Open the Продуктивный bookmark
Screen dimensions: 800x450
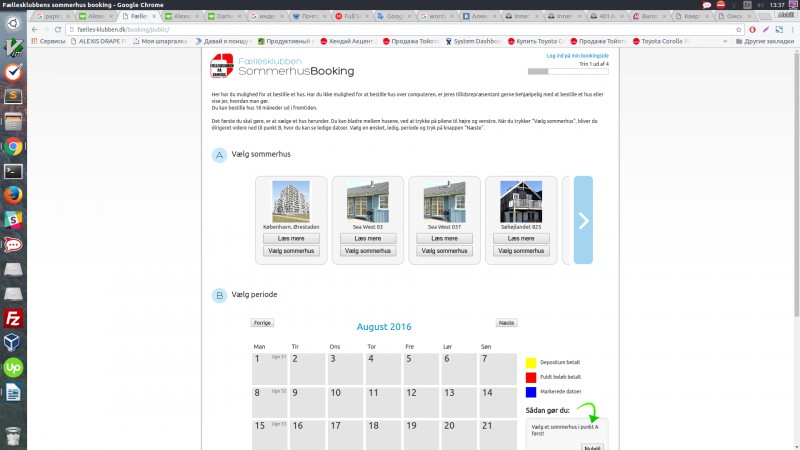284,41
